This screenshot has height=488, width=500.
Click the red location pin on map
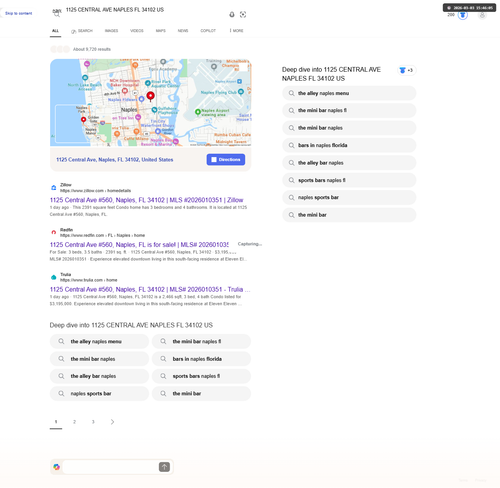pyautogui.click(x=151, y=96)
